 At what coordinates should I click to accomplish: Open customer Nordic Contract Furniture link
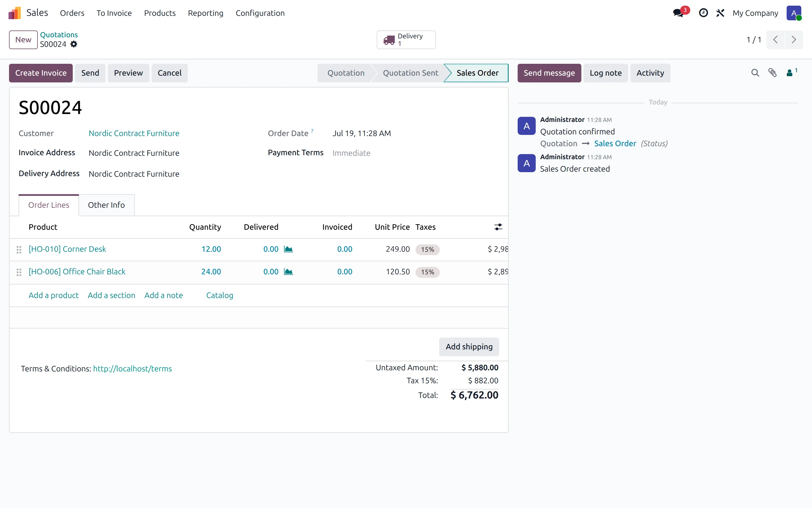[134, 133]
